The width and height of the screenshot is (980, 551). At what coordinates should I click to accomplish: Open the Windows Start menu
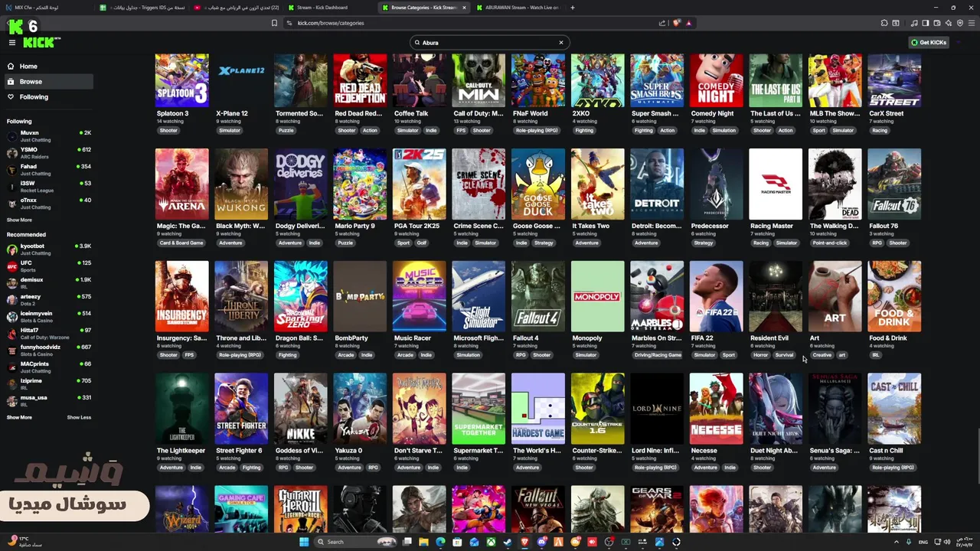[304, 542]
